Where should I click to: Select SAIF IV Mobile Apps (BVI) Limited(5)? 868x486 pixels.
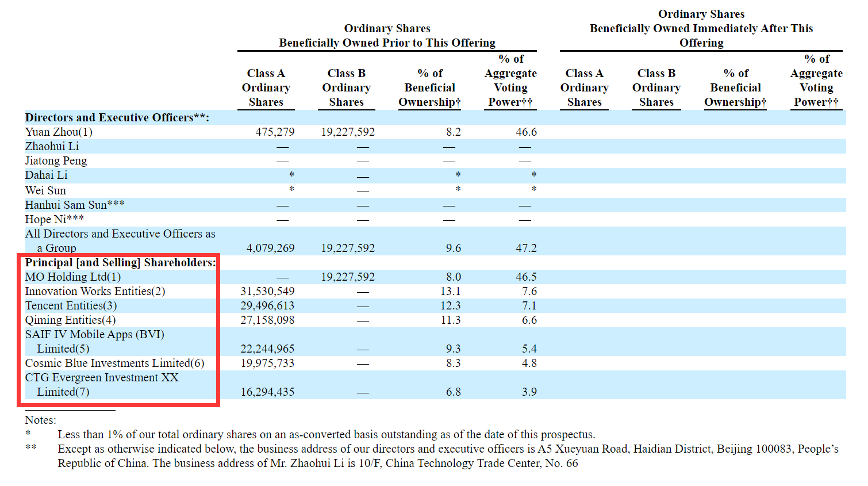[x=95, y=342]
